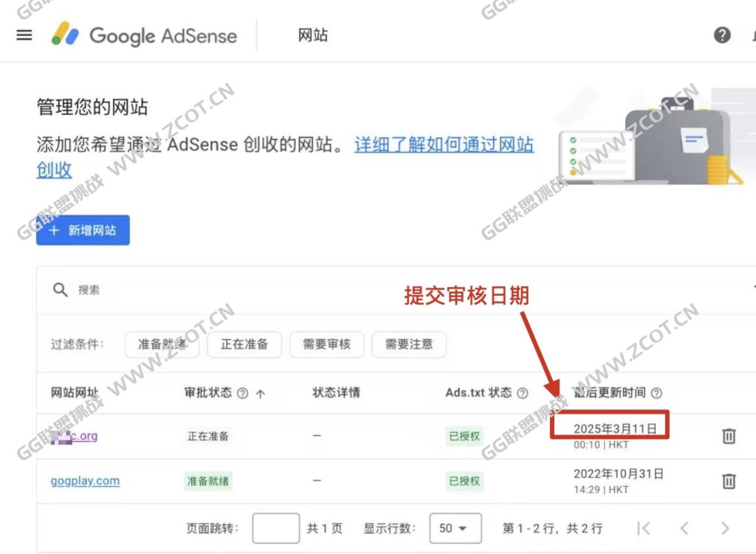Click the Google AdSense logo
Image resolution: width=756 pixels, height=554 pixels.
pyautogui.click(x=144, y=35)
